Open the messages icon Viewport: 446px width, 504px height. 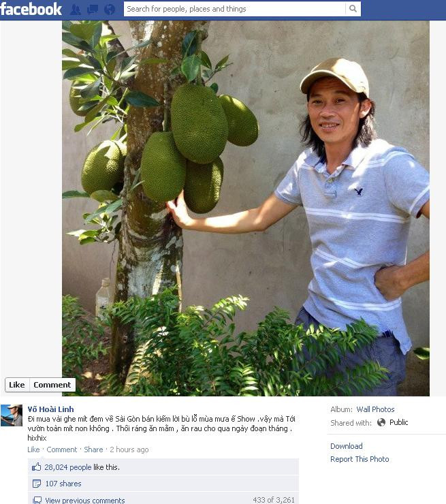click(93, 10)
